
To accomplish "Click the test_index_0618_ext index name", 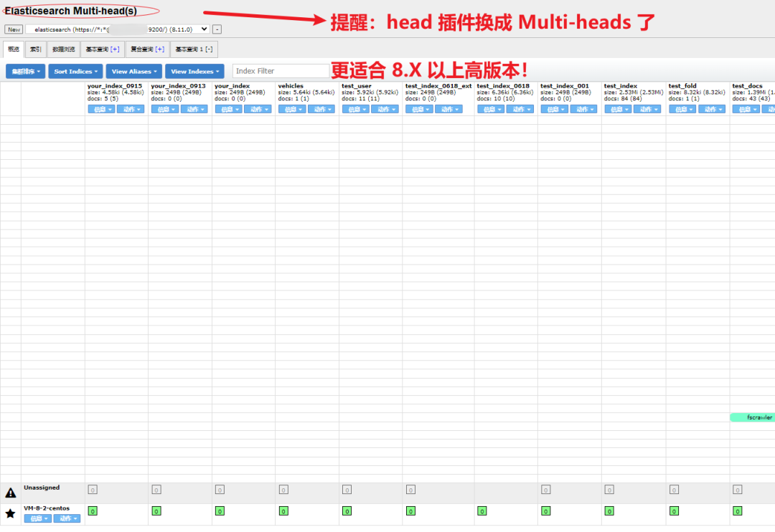I will [438, 86].
